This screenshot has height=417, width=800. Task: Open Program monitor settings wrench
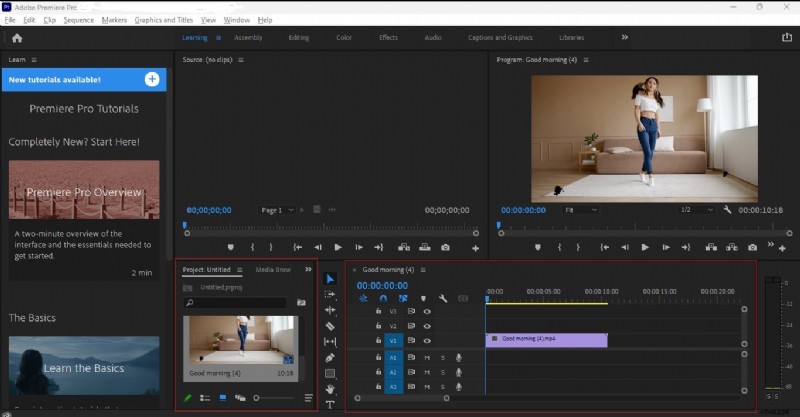coord(727,210)
